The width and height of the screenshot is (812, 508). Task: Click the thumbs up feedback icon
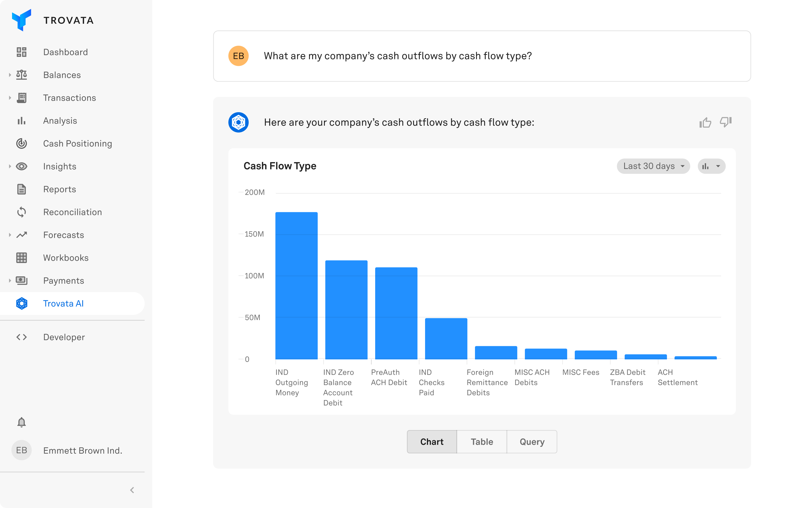705,123
